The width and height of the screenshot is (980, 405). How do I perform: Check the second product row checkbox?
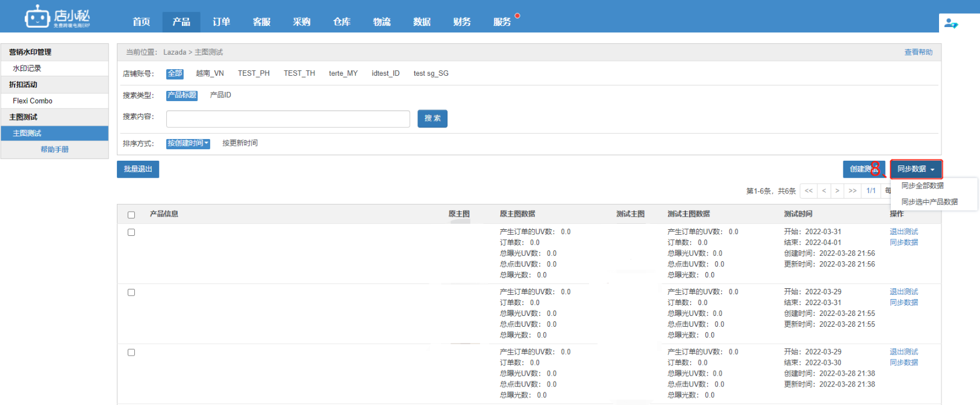pyautogui.click(x=131, y=292)
